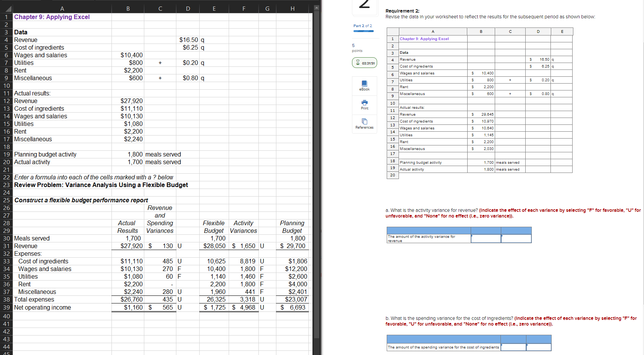This screenshot has width=644, height=355.
Task: Click the Print icon
Action: (364, 105)
